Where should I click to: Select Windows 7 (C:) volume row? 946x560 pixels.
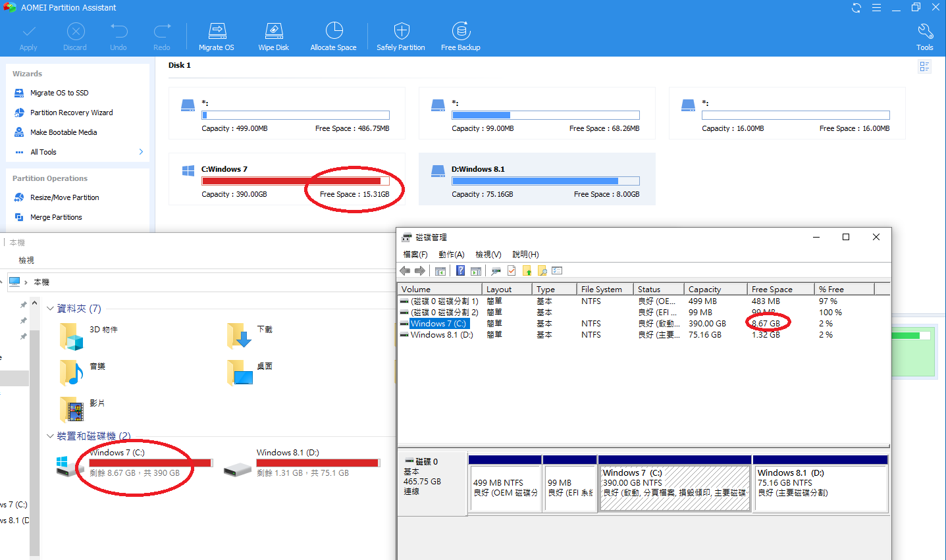643,324
